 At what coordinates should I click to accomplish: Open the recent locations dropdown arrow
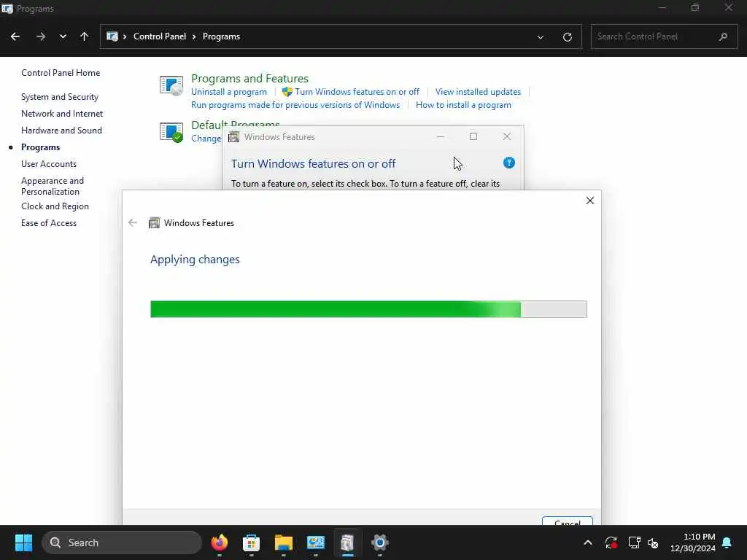pos(63,36)
